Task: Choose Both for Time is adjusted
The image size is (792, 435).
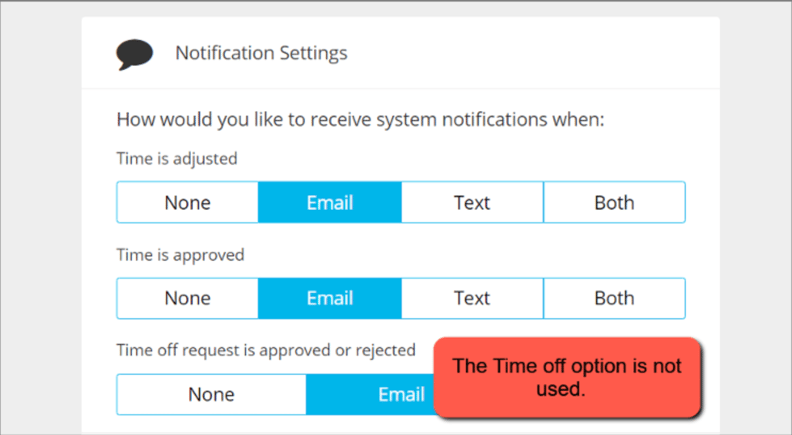Action: coord(614,202)
